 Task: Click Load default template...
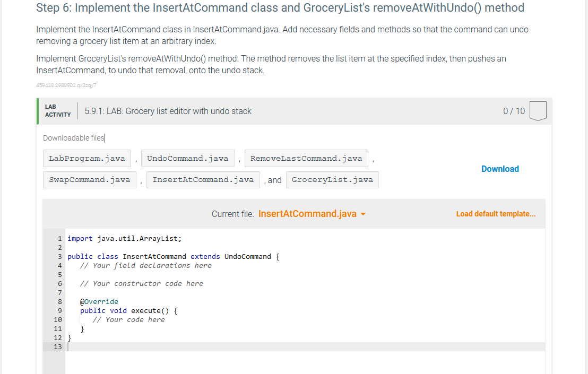click(496, 214)
